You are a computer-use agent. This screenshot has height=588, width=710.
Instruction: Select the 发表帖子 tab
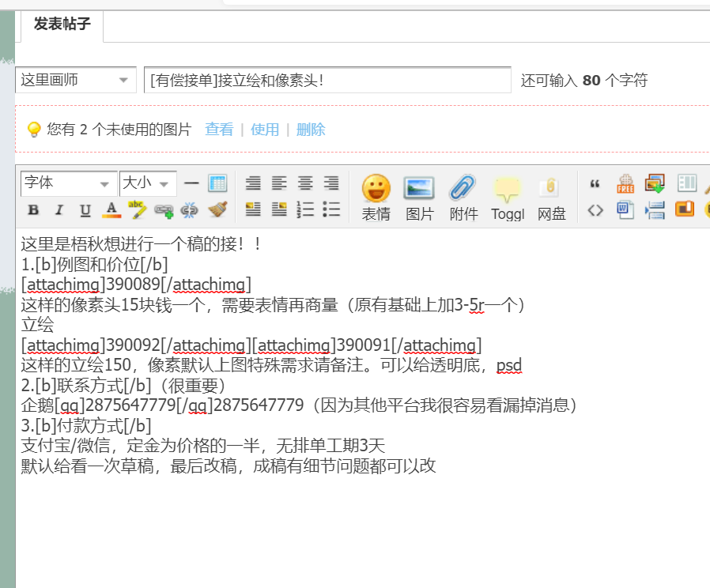62,24
